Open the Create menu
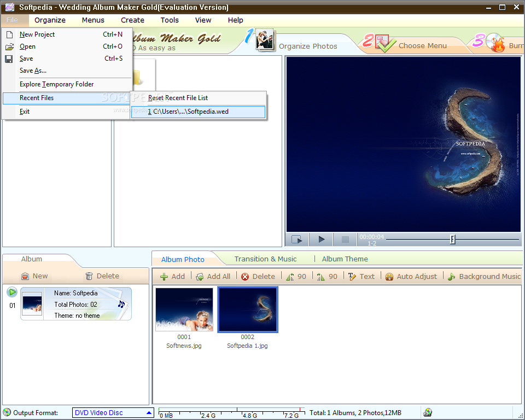 [x=132, y=20]
